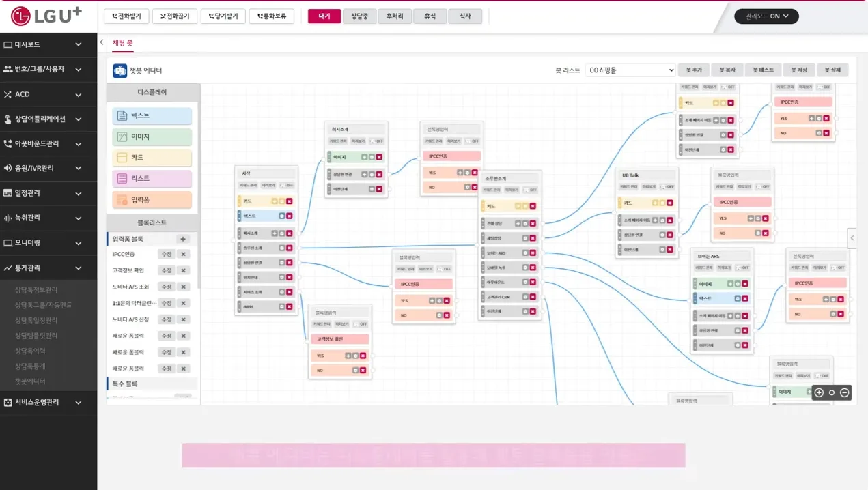868x490 pixels.
Task: Select the 채팅 봇 tab
Action: pyautogui.click(x=123, y=43)
